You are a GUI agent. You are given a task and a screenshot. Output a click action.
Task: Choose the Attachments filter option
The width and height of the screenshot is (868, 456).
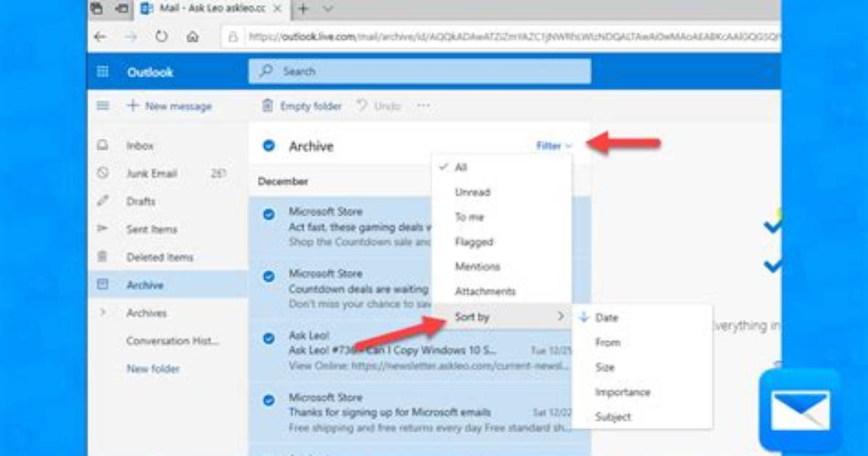coord(502,291)
